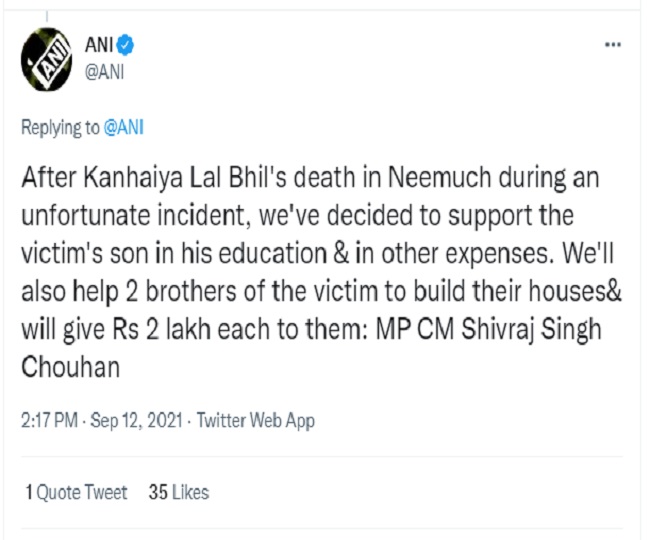Open the @ANI mention in Replying to

coord(124,128)
